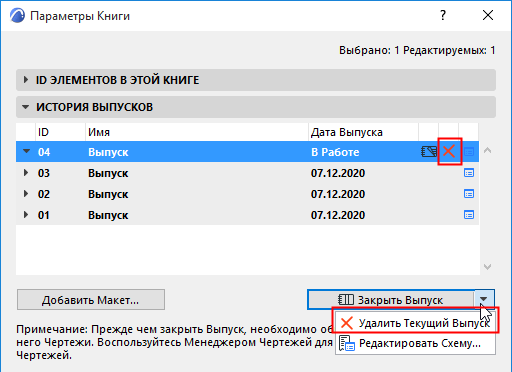This screenshot has width=512, height=372.
Task: Click the Закрыть Выпуск button
Action: pos(391,300)
